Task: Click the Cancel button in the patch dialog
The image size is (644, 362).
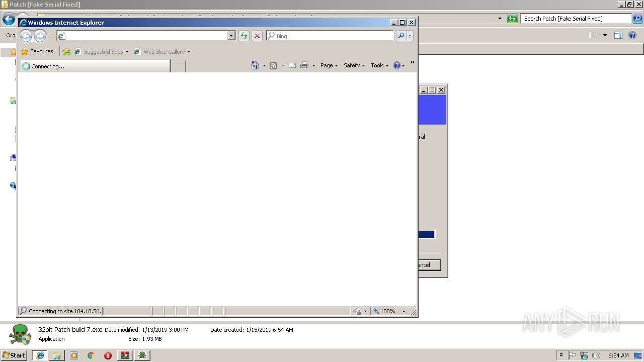Action: [x=430, y=265]
